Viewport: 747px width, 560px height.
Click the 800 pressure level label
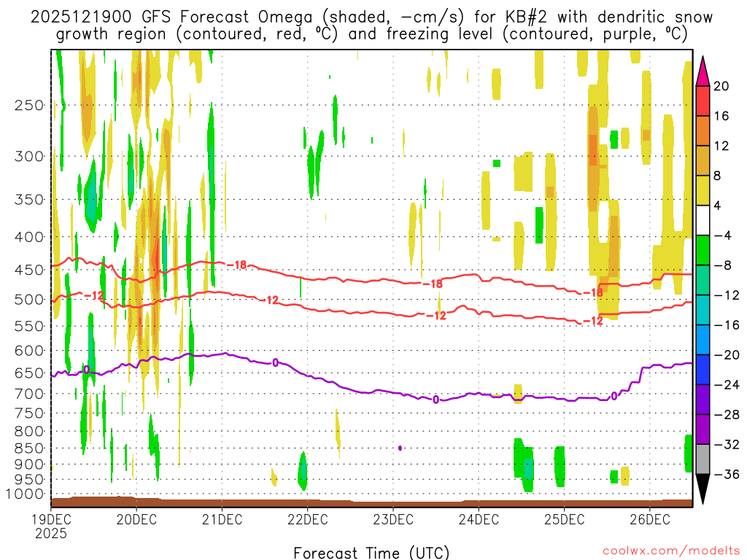click(29, 431)
